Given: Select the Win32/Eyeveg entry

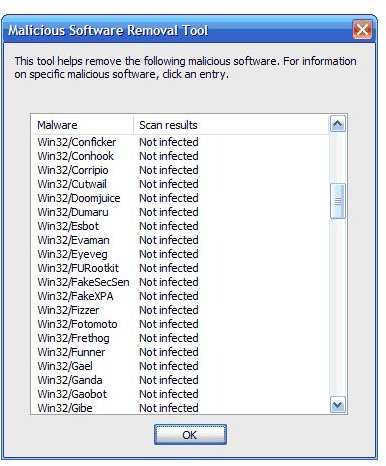Looking at the screenshot, I should [72, 254].
